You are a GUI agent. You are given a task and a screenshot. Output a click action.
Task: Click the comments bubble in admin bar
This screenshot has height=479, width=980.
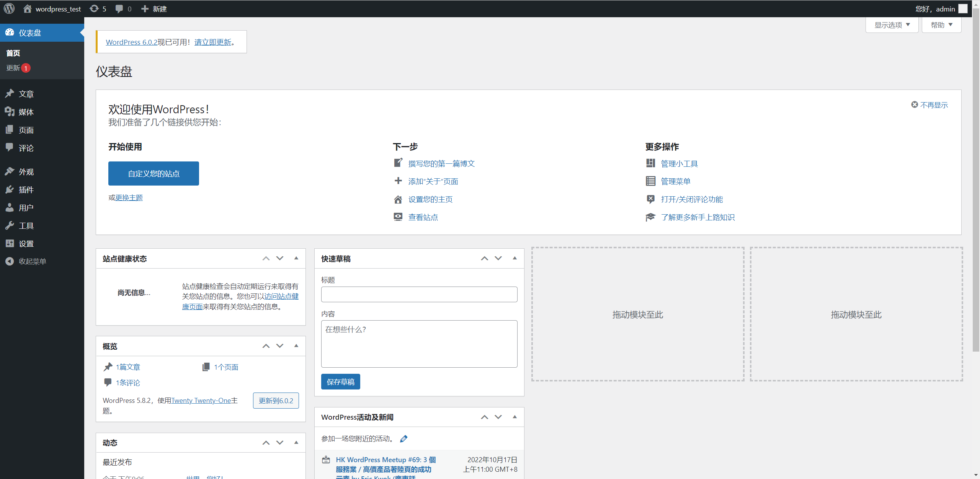(122, 8)
